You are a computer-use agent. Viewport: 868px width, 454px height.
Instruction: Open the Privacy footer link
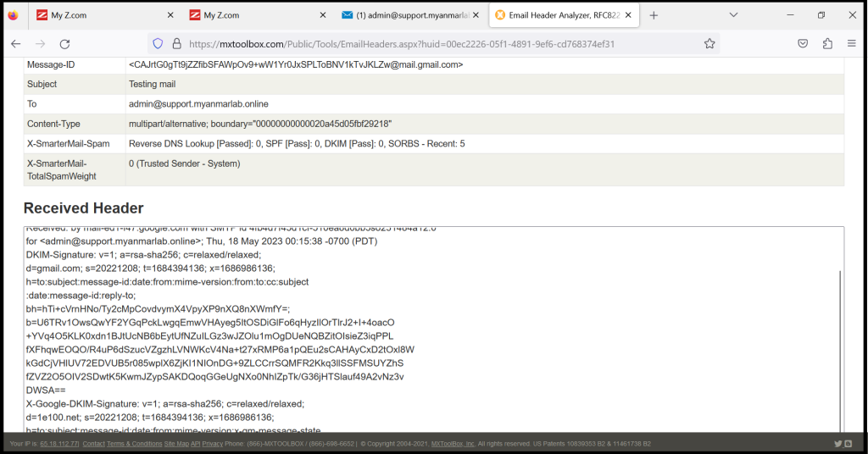point(212,444)
